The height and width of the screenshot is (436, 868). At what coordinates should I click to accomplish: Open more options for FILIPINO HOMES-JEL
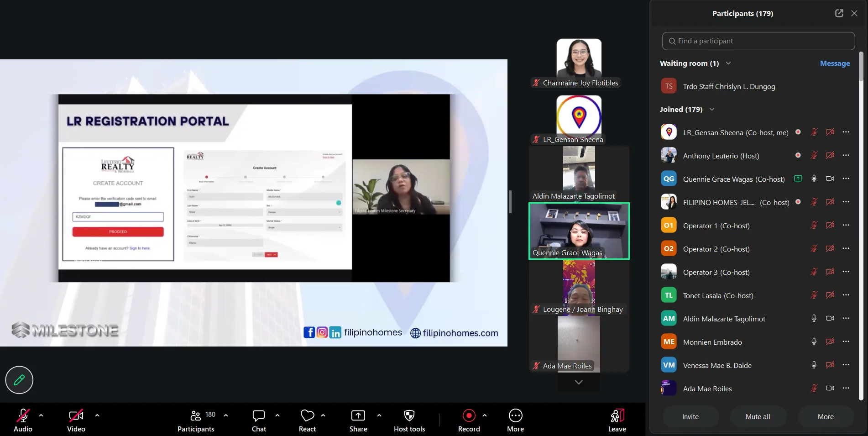[x=846, y=202]
